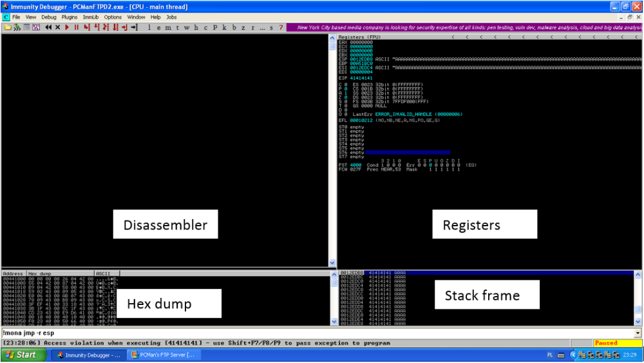
Task: Show Executable modules with e button
Action: (x=158, y=28)
